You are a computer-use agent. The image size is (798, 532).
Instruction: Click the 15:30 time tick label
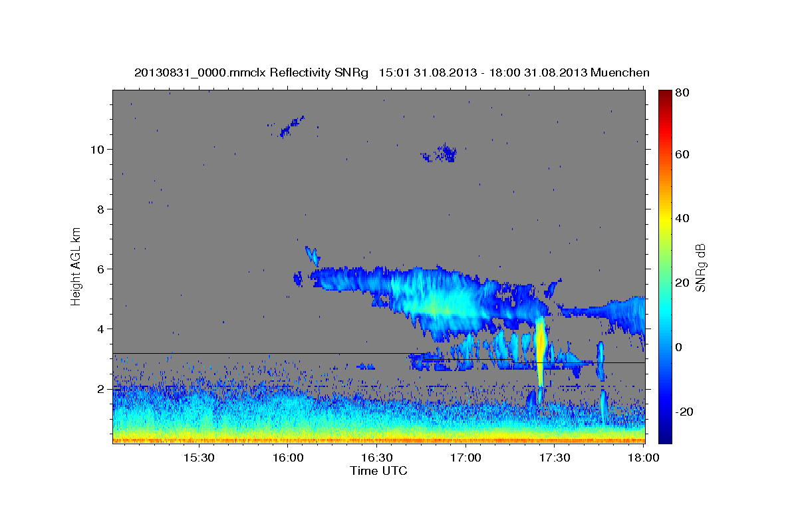(199, 458)
